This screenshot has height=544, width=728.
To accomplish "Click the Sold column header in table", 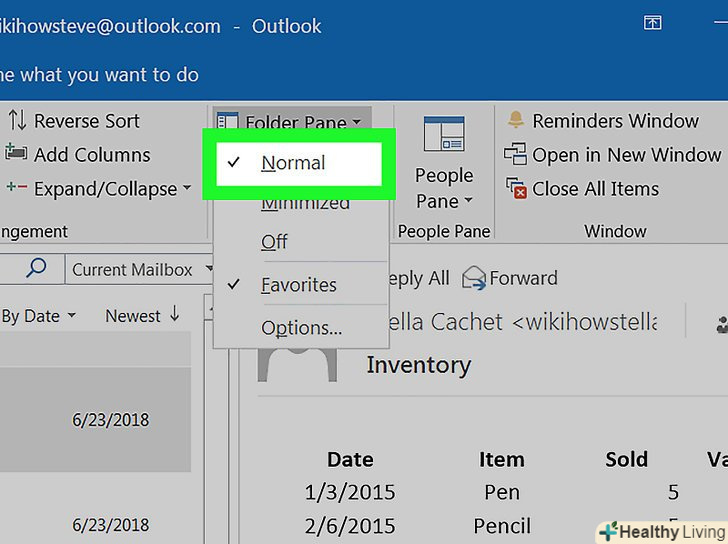I will [626, 460].
